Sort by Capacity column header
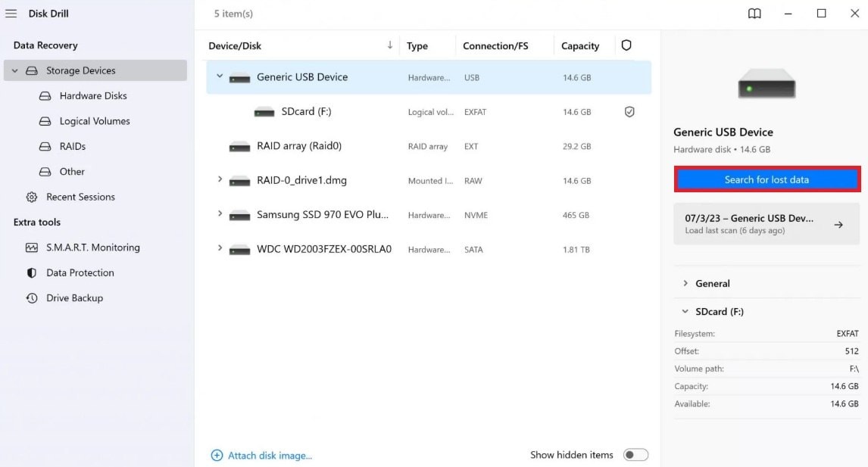868x467 pixels. click(x=580, y=46)
